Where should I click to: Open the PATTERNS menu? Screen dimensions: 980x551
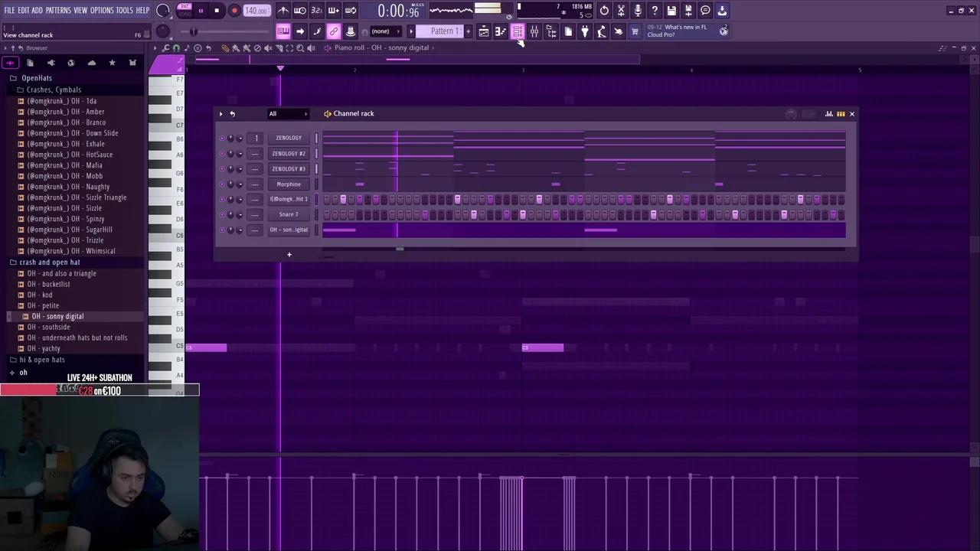(58, 10)
